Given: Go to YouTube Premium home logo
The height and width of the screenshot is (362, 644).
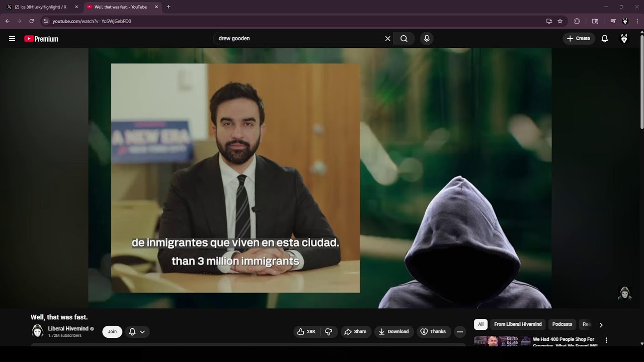Looking at the screenshot, I should (41, 39).
